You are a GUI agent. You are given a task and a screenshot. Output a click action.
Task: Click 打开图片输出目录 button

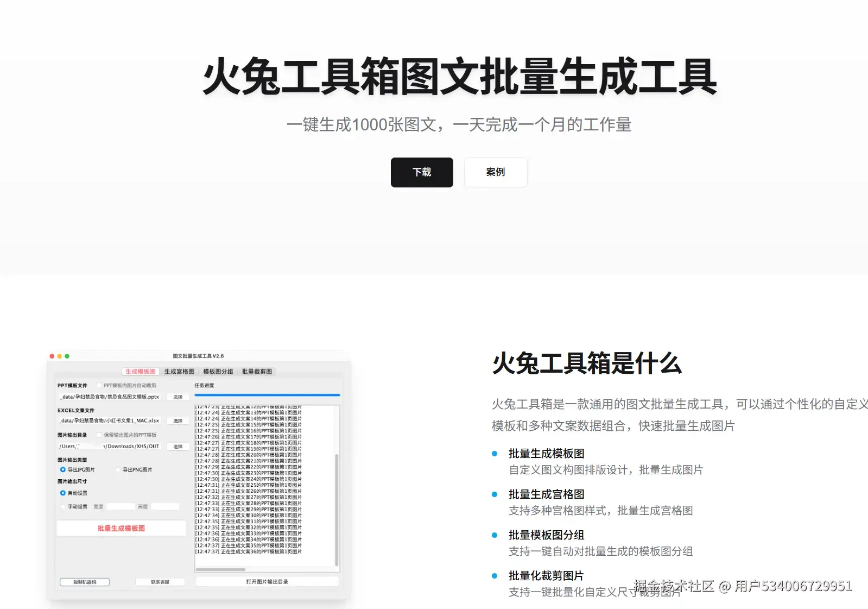267,582
